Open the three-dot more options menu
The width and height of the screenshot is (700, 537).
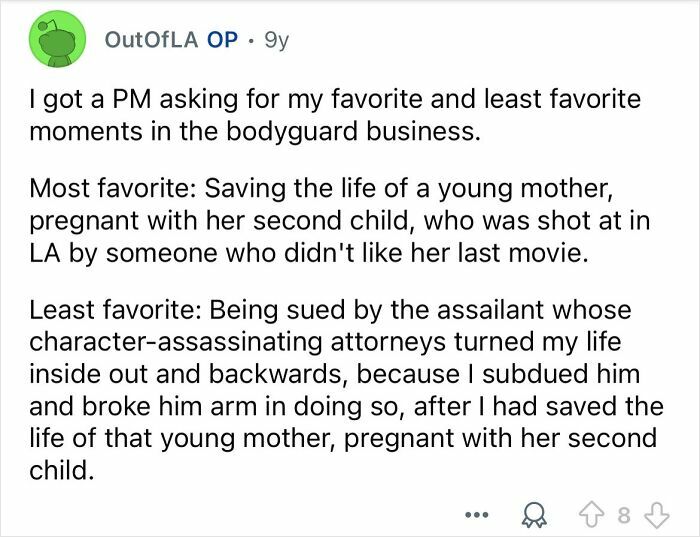point(476,515)
